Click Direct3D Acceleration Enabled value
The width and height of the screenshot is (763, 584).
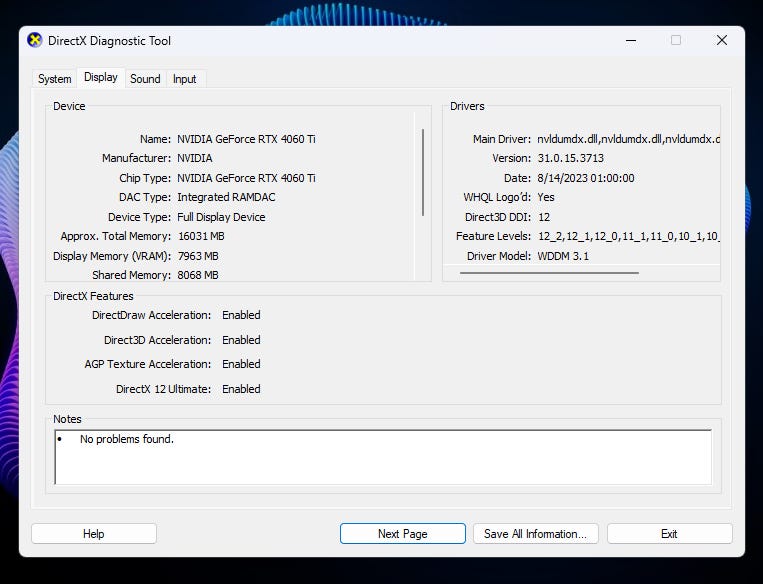241,340
